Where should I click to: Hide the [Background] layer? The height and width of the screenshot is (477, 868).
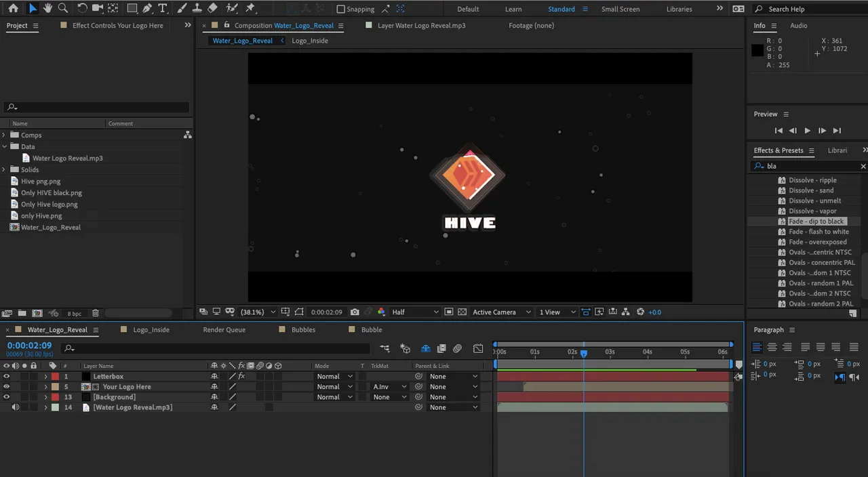(x=7, y=397)
